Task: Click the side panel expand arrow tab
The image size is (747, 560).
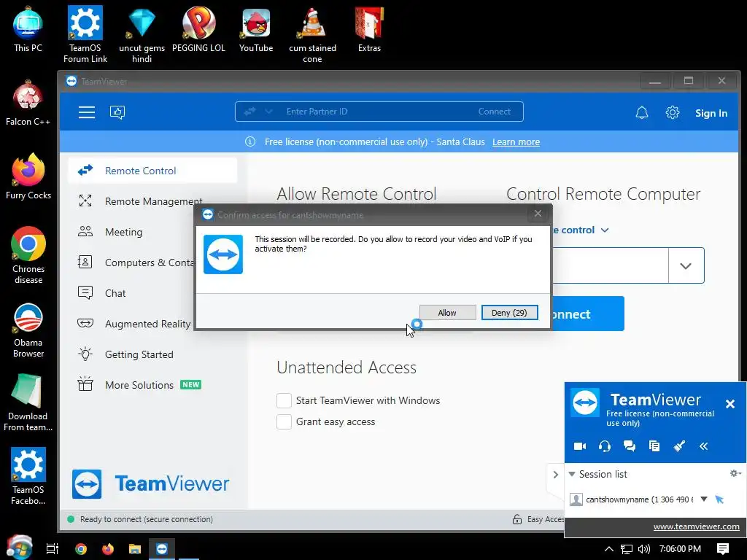Action: click(555, 475)
